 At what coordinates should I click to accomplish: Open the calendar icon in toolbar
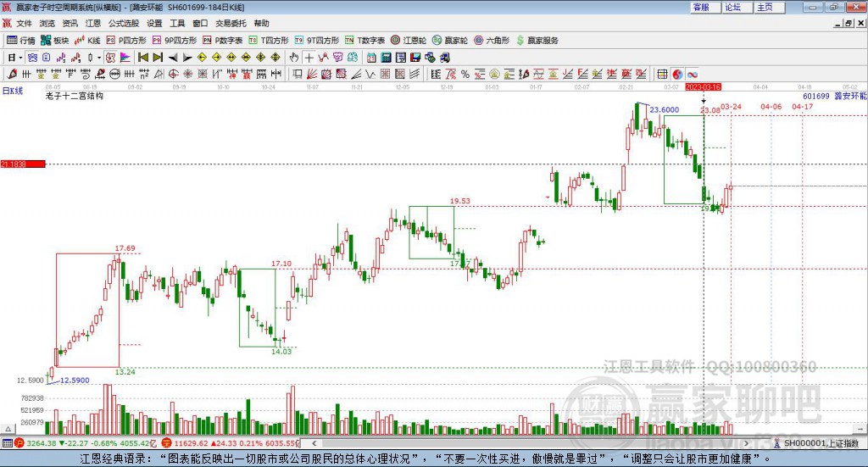pos(371,58)
